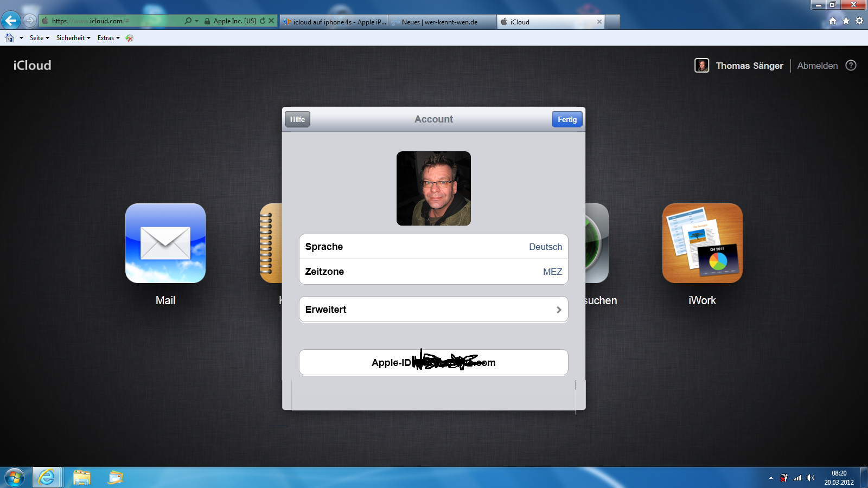868x488 pixels.
Task: Click the volume speaker tray icon
Action: (x=810, y=478)
